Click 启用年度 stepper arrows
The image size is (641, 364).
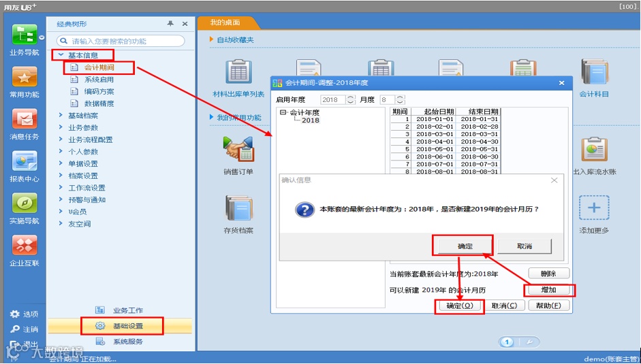click(x=351, y=100)
